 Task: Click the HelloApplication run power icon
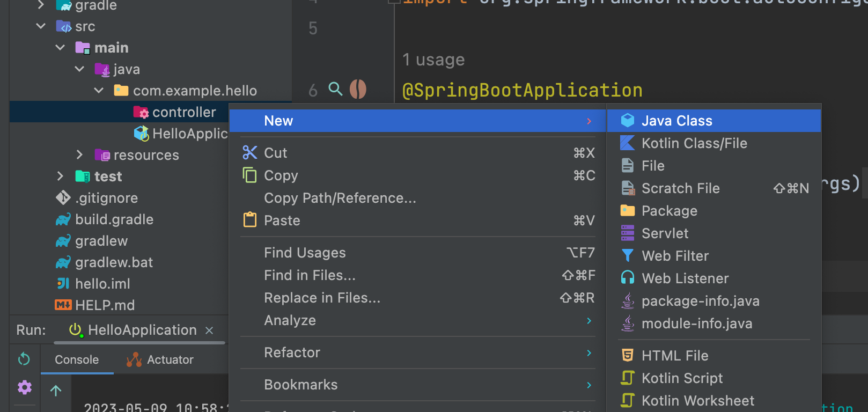click(76, 330)
